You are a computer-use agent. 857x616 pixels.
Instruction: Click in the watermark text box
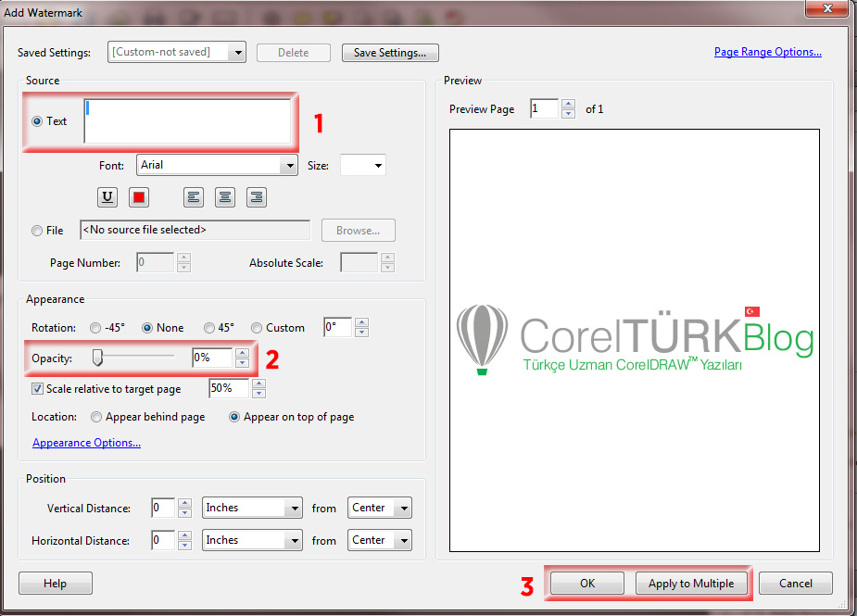click(x=187, y=120)
